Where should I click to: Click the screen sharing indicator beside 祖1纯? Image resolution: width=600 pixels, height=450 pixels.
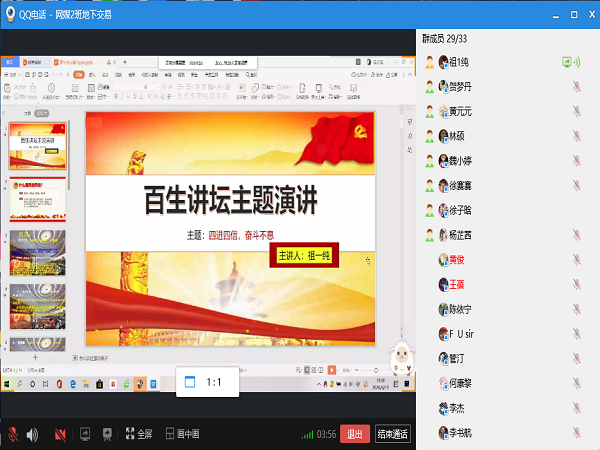coord(571,62)
